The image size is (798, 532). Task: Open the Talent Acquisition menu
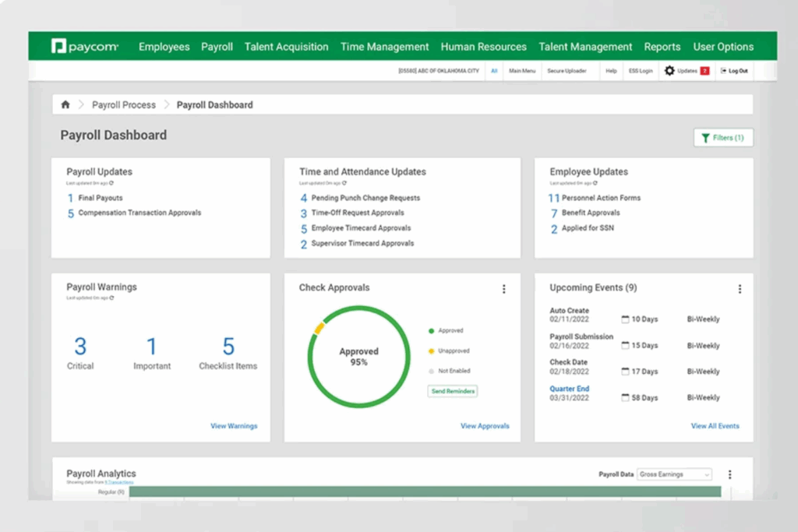286,47
